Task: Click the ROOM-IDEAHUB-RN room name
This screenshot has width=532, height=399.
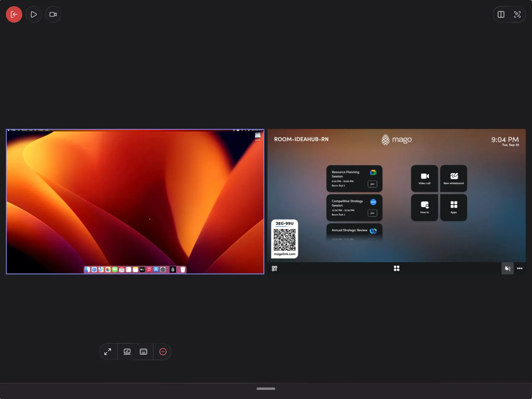Action: (x=301, y=139)
